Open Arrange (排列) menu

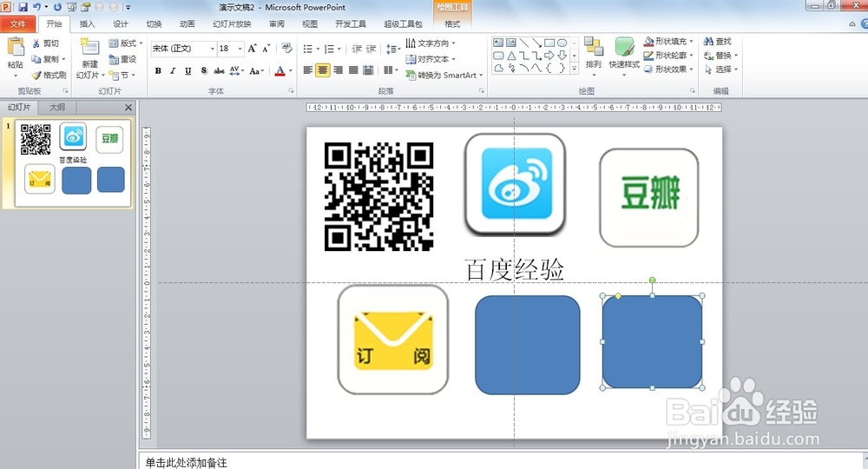pyautogui.click(x=594, y=56)
